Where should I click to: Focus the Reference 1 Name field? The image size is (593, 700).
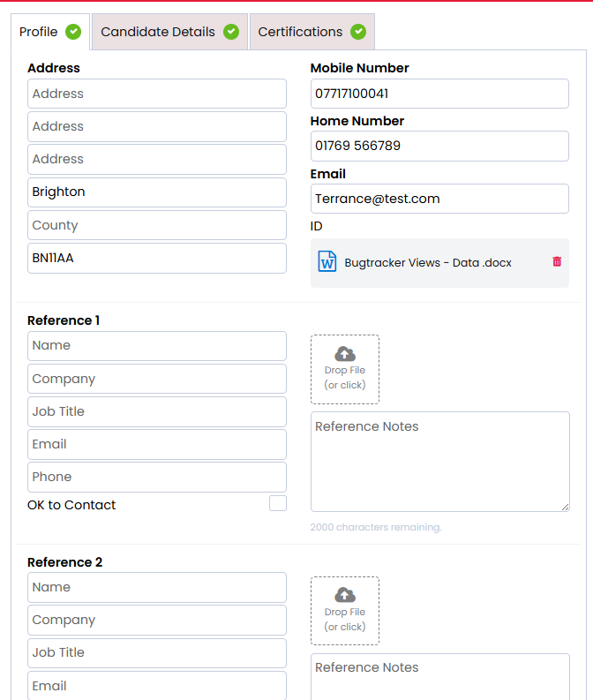tap(157, 345)
